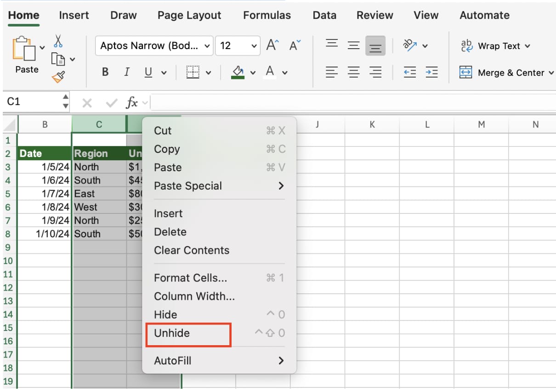
Task: Switch to the Page Layout tab
Action: [x=189, y=15]
